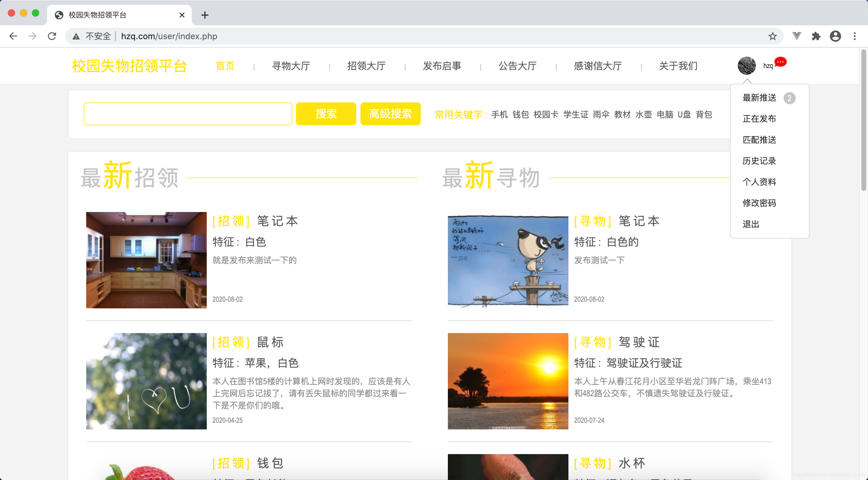Click the browser extensions puzzle icon
The image size is (868, 480).
(x=816, y=36)
